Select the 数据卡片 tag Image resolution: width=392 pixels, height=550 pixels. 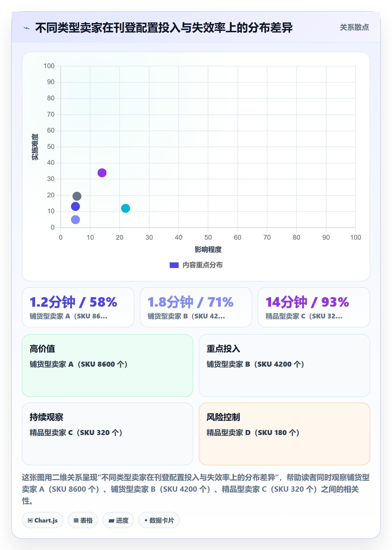pos(159,520)
